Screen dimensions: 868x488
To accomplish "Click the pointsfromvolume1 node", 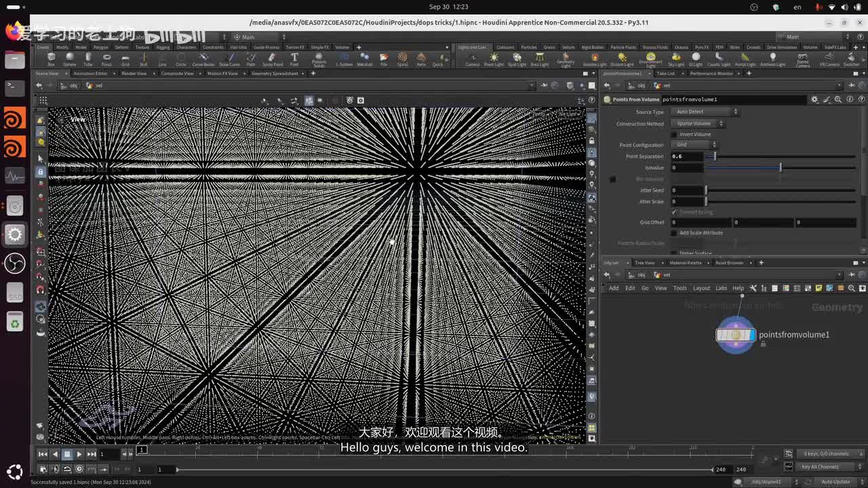I will 736,335.
